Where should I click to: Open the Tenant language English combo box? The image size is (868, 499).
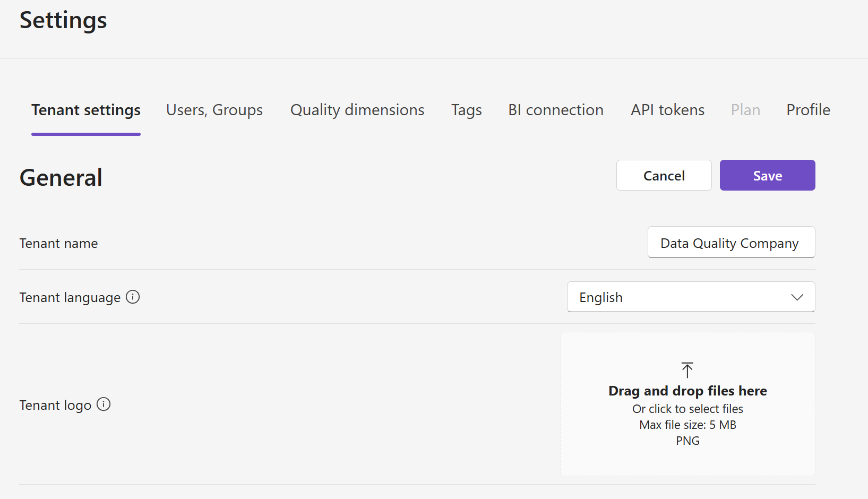point(680,297)
